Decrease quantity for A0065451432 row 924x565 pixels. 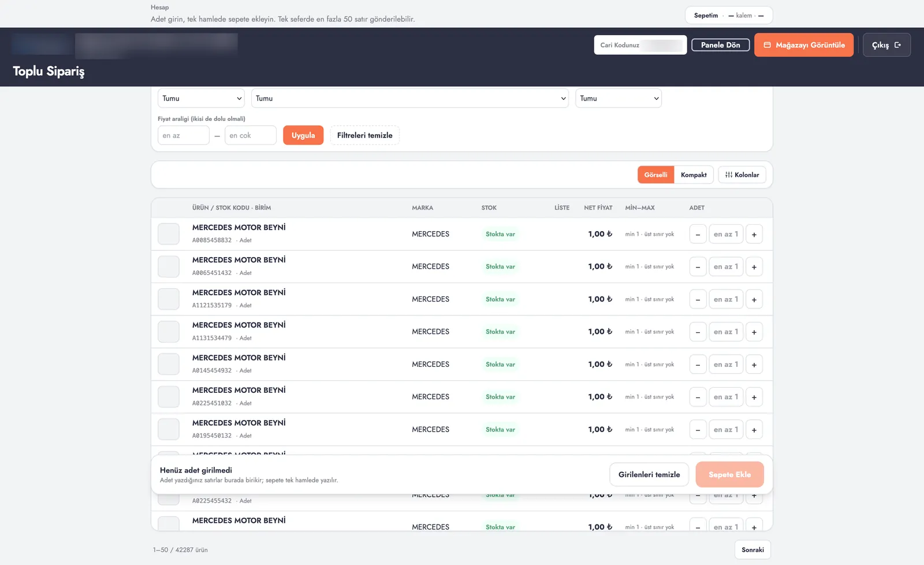(698, 267)
